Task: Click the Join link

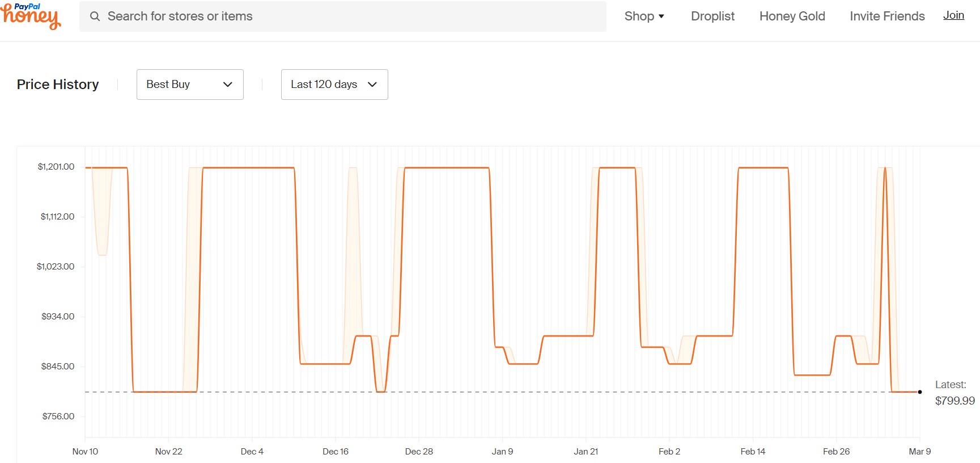Action: pos(953,15)
